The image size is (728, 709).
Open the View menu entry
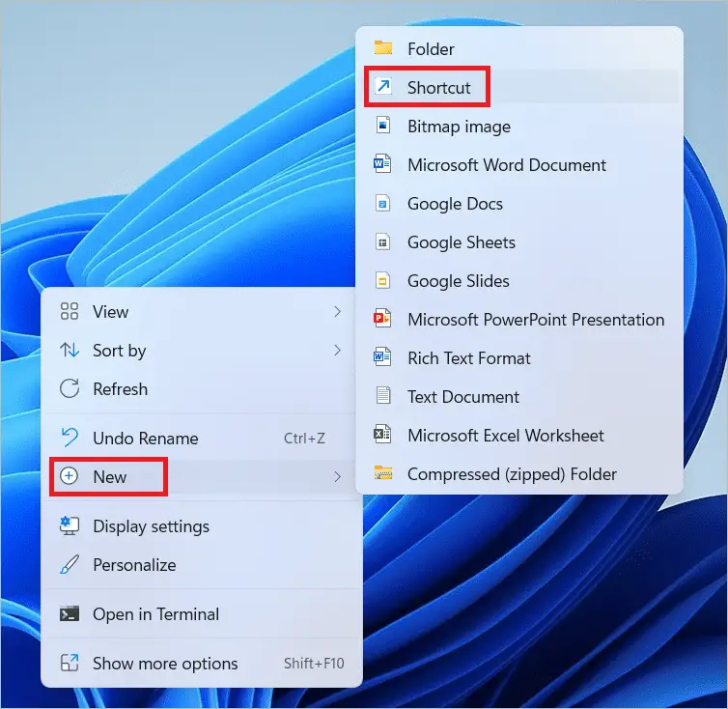[x=202, y=311]
